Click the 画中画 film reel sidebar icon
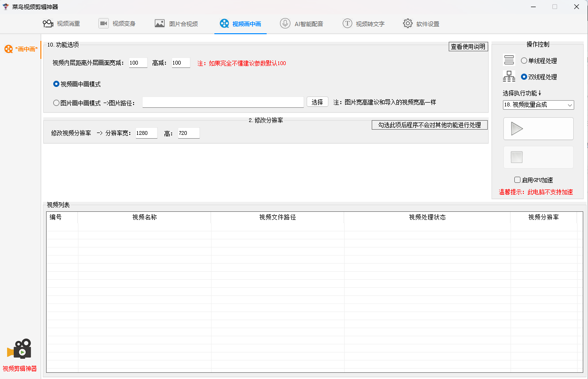This screenshot has height=379, width=588. click(x=9, y=49)
